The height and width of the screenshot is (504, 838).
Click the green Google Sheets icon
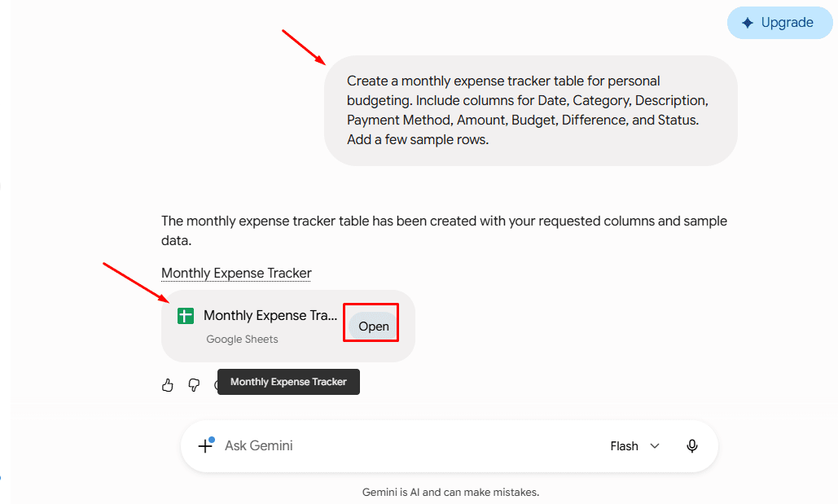[x=186, y=316]
